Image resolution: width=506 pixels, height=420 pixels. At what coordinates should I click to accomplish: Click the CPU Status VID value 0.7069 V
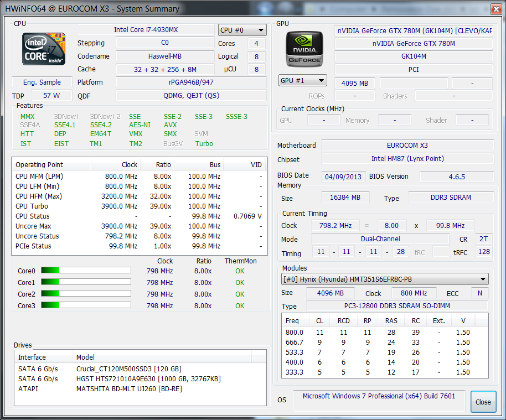coord(247,216)
